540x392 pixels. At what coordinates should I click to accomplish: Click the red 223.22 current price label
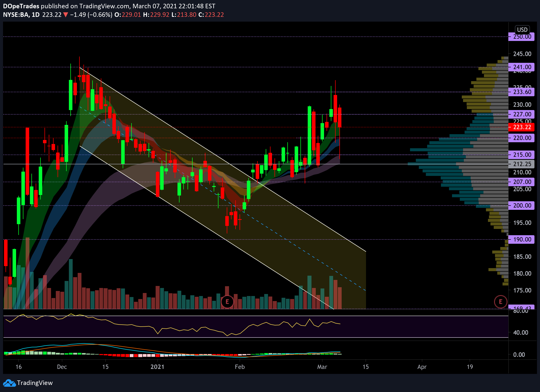(x=522, y=127)
